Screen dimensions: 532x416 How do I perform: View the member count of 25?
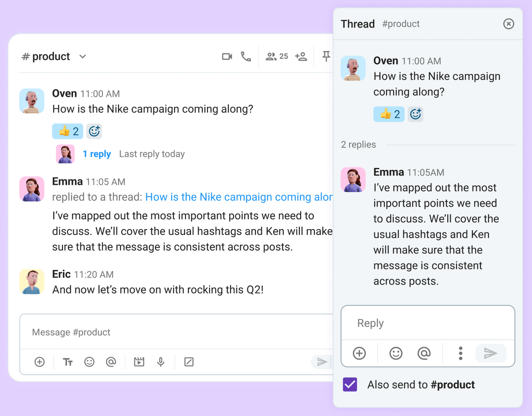tap(276, 56)
